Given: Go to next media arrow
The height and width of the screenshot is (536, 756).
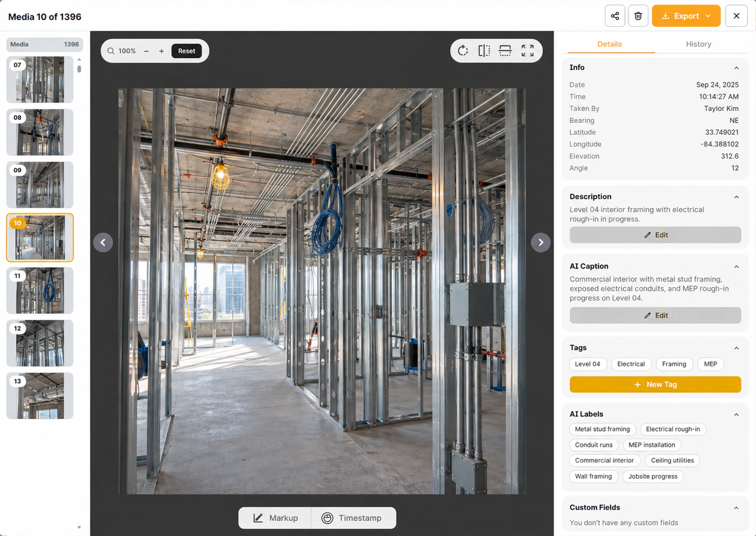Looking at the screenshot, I should 540,242.
